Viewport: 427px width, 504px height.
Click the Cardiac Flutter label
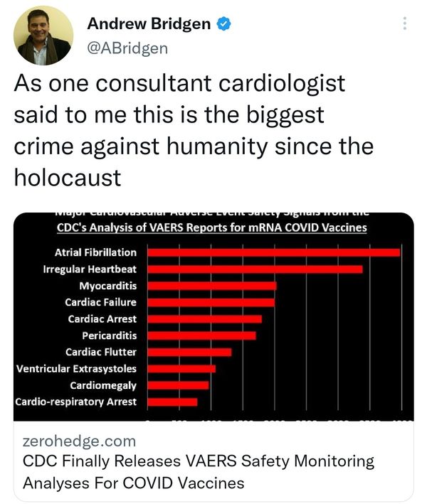click(x=101, y=352)
